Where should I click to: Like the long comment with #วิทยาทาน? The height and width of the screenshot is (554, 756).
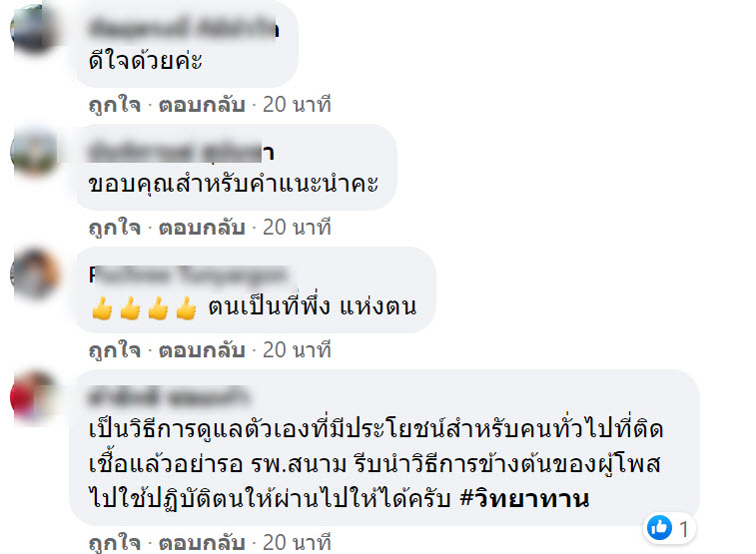pyautogui.click(x=115, y=543)
